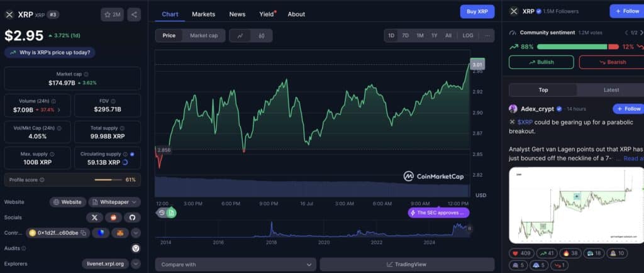Vote Bearish on community sentiment

pos(611,62)
